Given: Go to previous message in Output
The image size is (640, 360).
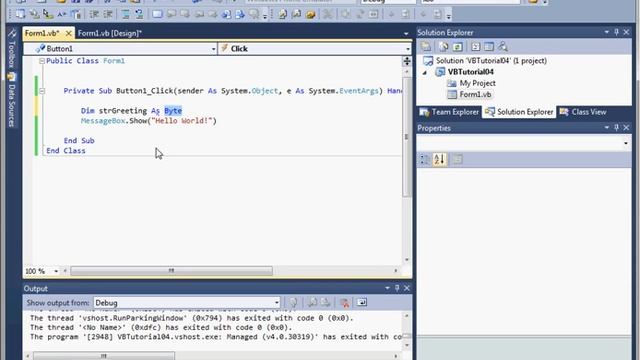Looking at the screenshot, I should [x=312, y=302].
